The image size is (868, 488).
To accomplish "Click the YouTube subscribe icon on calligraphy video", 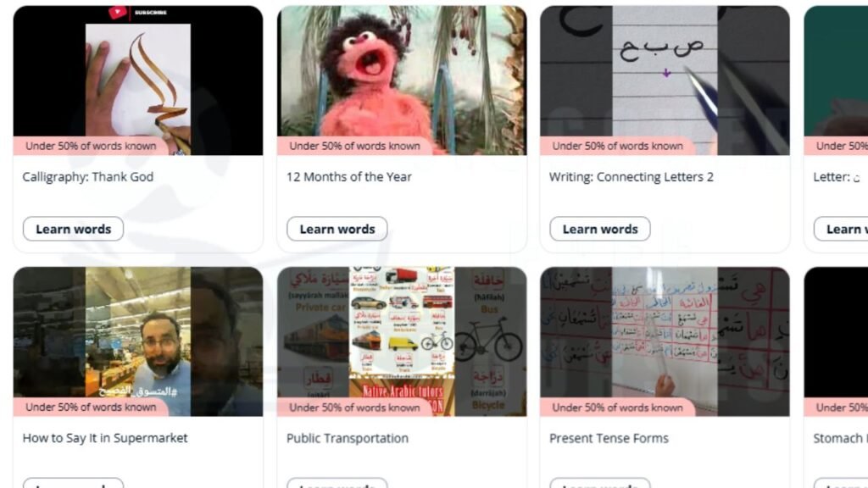I will (x=117, y=12).
